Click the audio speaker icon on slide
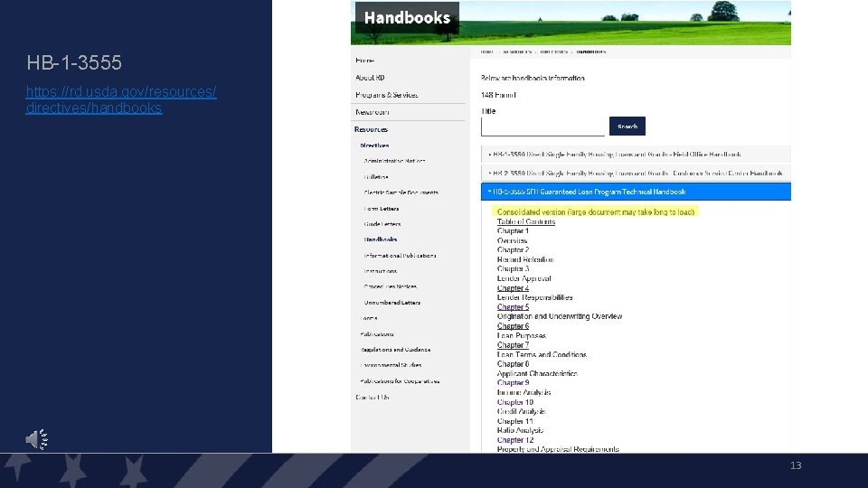This screenshot has width=868, height=488. click(36, 439)
